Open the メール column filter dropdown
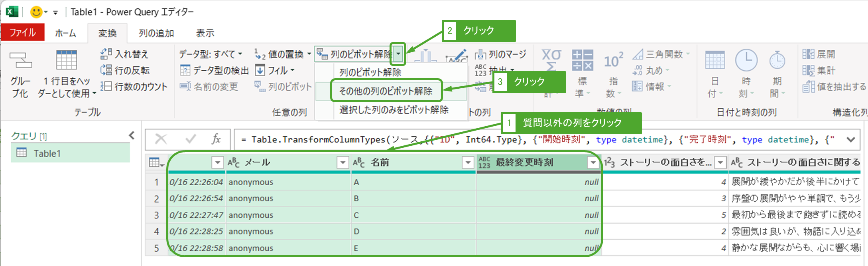 point(342,163)
